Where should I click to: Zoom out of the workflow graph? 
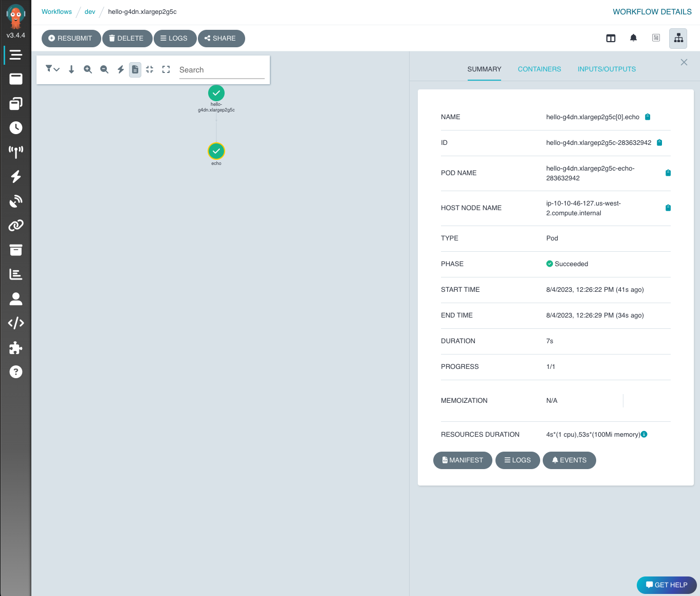(104, 69)
